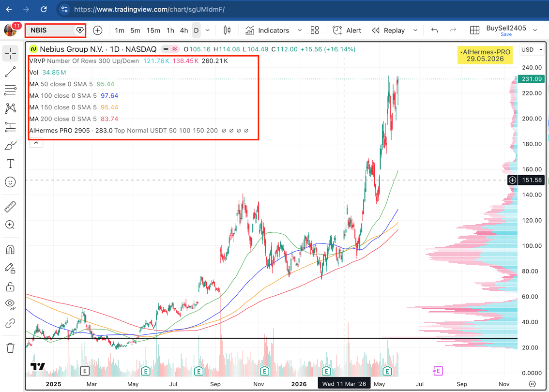Select the trend line drawing tool
This screenshot has width=549, height=392.
click(11, 72)
